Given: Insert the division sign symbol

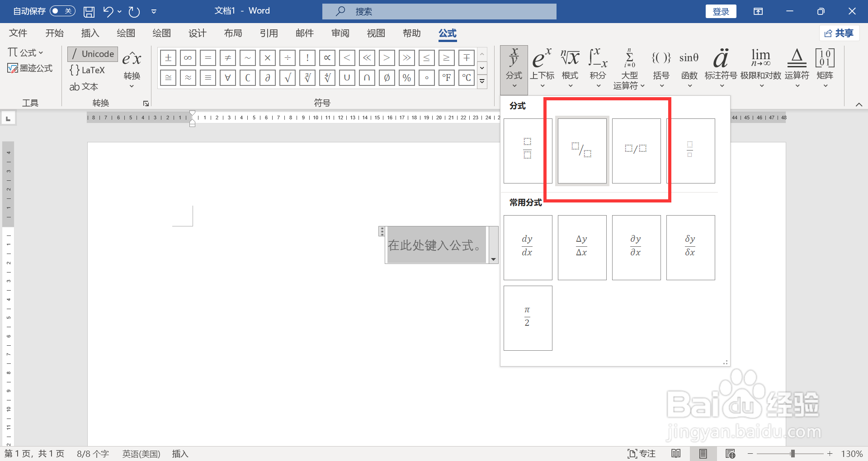Looking at the screenshot, I should tap(288, 58).
